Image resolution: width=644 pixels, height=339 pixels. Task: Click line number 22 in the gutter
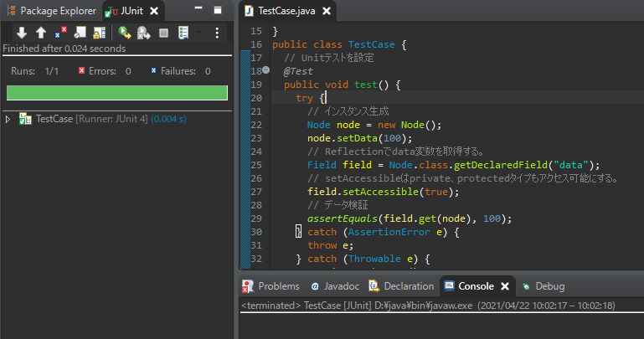256,125
